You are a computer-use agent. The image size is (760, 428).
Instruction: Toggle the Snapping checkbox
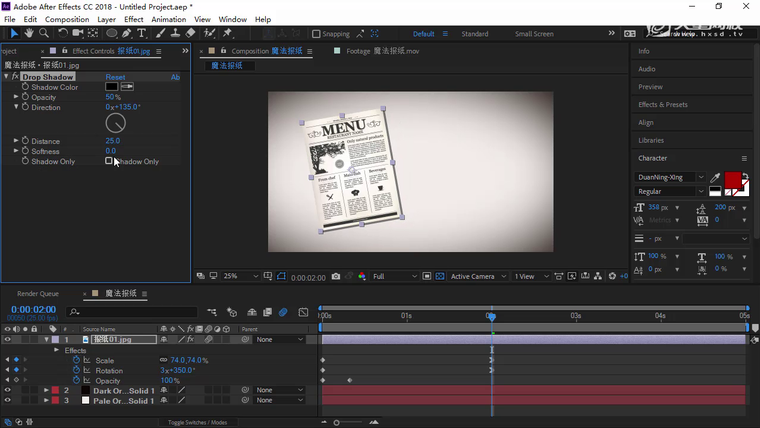[316, 34]
